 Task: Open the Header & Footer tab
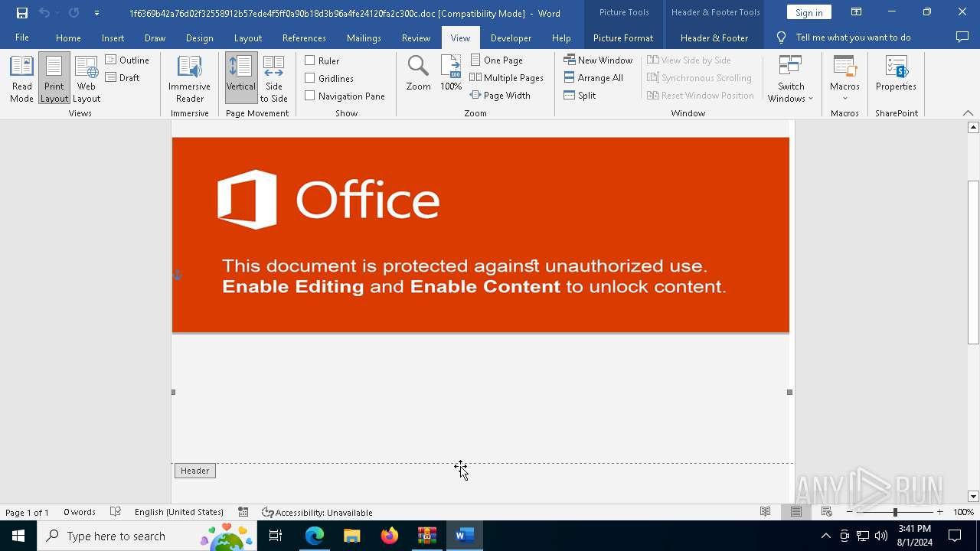pos(714,37)
